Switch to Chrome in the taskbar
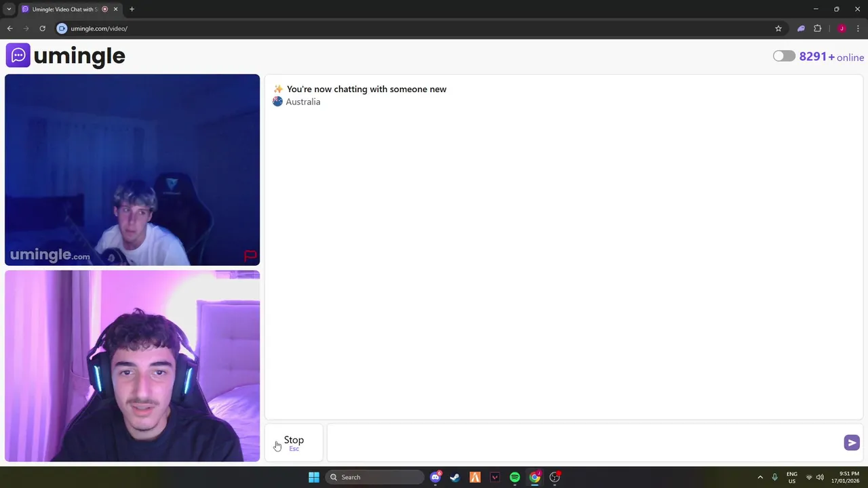Viewport: 868px width, 488px height. [x=534, y=477]
